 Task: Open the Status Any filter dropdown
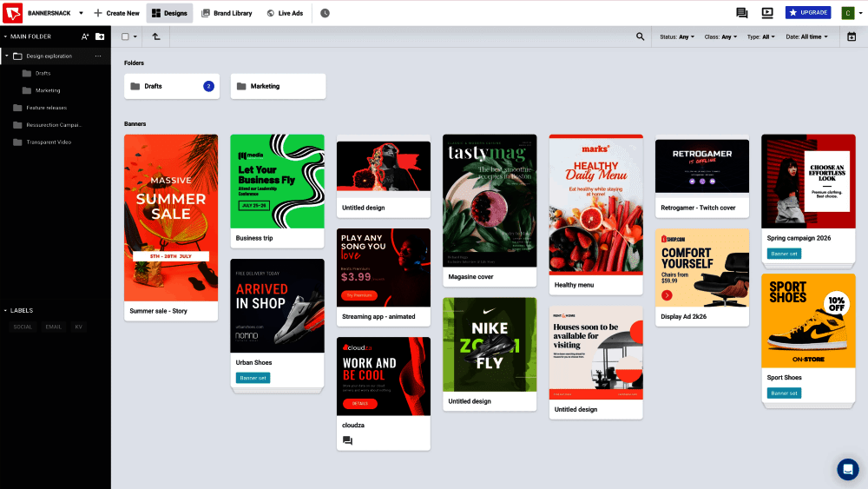pyautogui.click(x=676, y=37)
